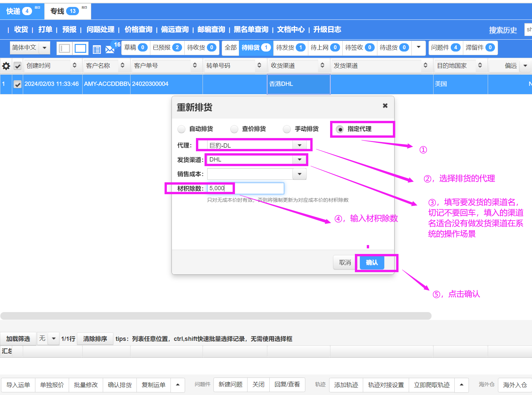Choose the 手动排货 radio option
The image size is (532, 395).
point(287,129)
